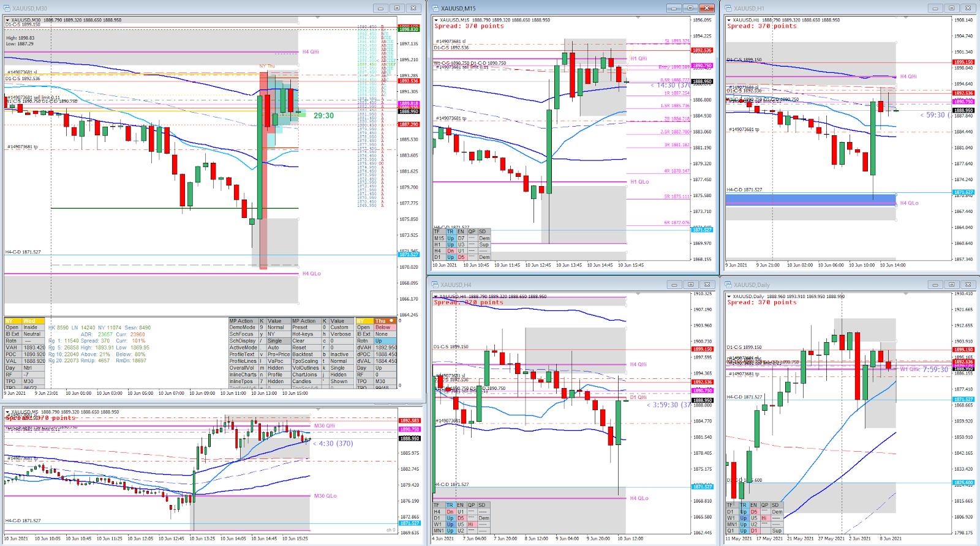
Task: Collapse the XAUUSD,M15 indicator list arrow
Action: [435, 20]
